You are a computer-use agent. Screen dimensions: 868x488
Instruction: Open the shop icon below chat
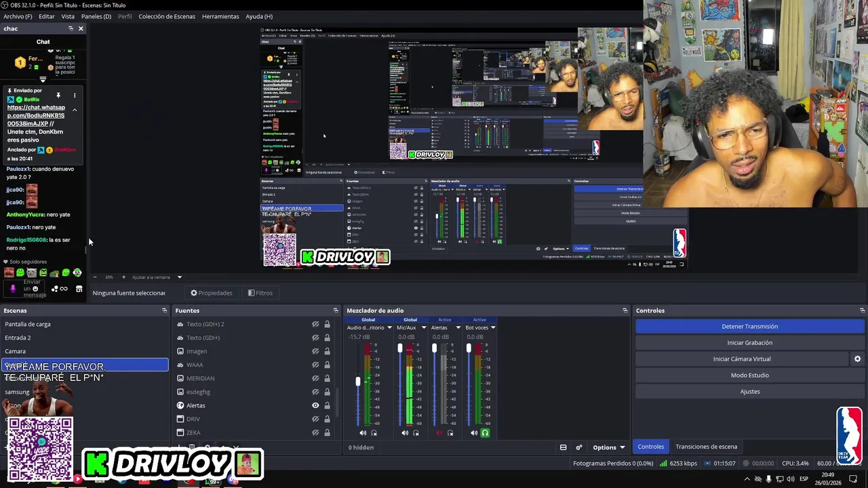pyautogui.click(x=79, y=289)
